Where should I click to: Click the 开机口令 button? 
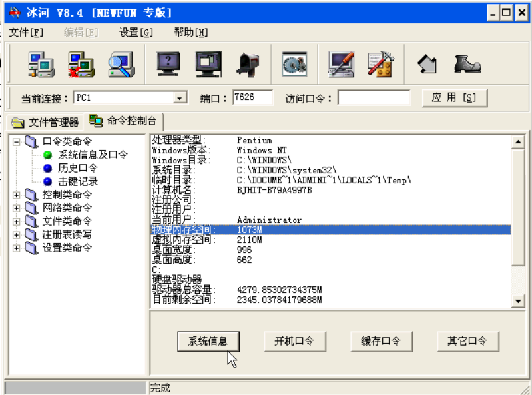(x=294, y=342)
